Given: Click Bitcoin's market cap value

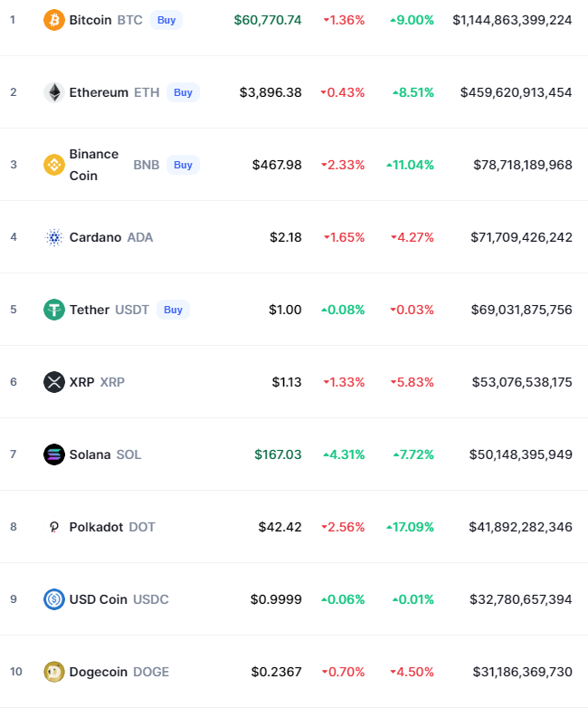Looking at the screenshot, I should click(512, 20).
